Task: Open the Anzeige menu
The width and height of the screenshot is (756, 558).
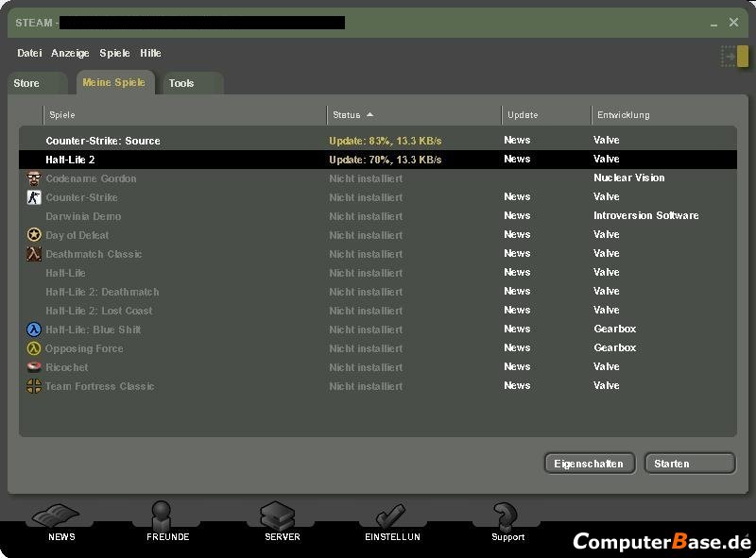Action: point(70,53)
